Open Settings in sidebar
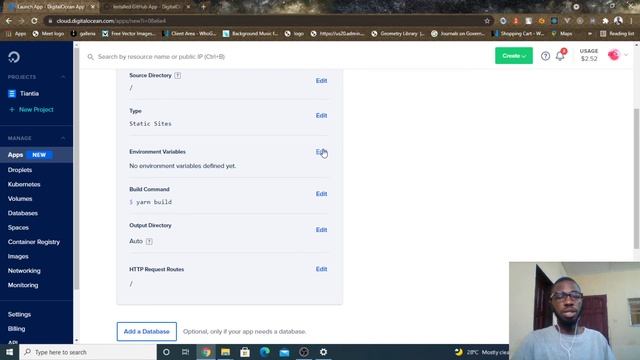The height and width of the screenshot is (360, 640). [x=19, y=314]
